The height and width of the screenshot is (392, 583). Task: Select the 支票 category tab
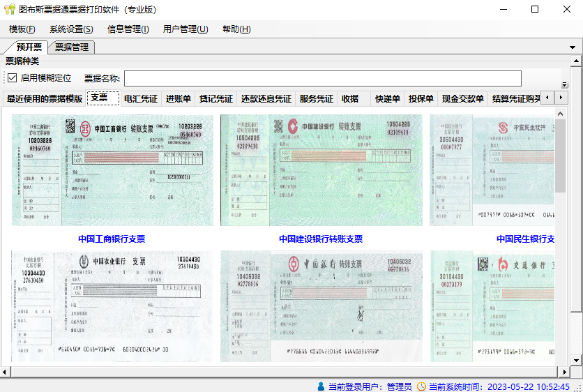coord(103,98)
